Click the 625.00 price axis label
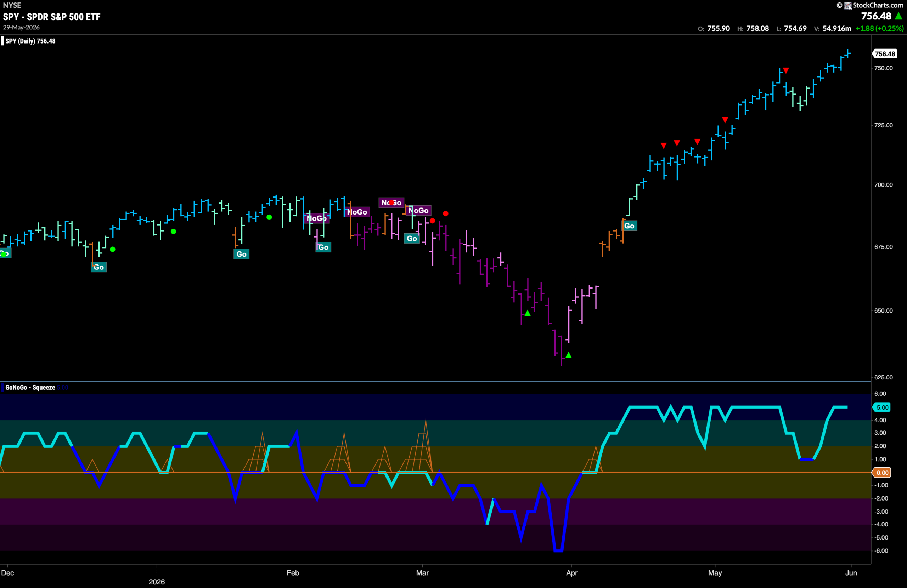The height and width of the screenshot is (588, 907). 883,377
